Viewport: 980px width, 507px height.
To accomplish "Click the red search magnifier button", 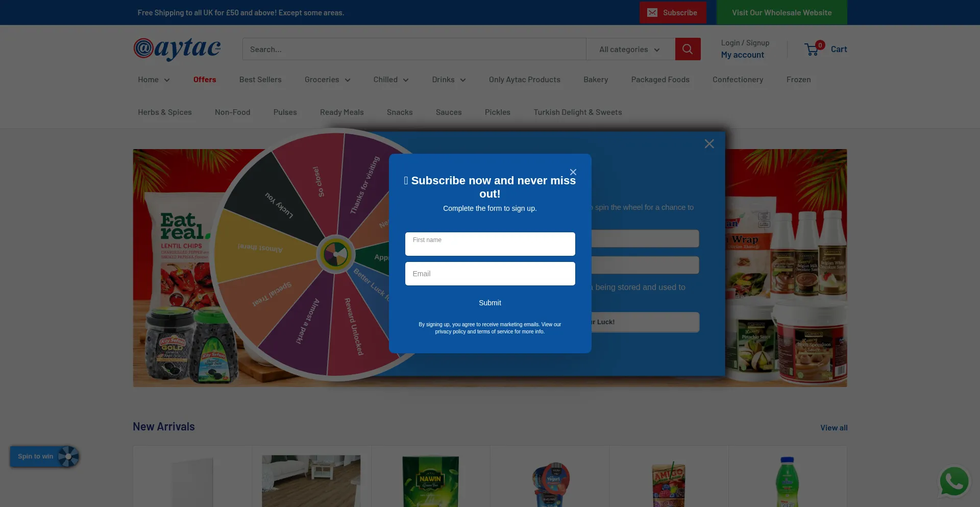I will (x=688, y=49).
